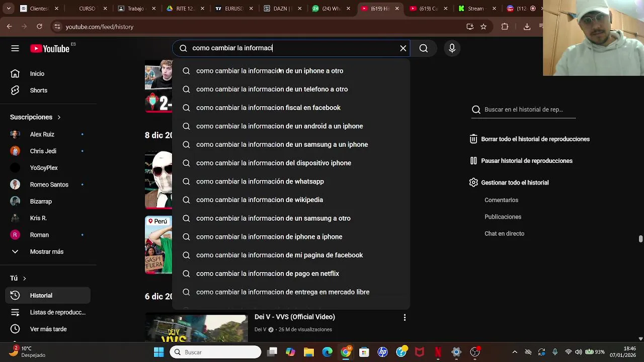Image resolution: width=644 pixels, height=362 pixels.
Task: Open Chat en directo history link
Action: [504, 234]
